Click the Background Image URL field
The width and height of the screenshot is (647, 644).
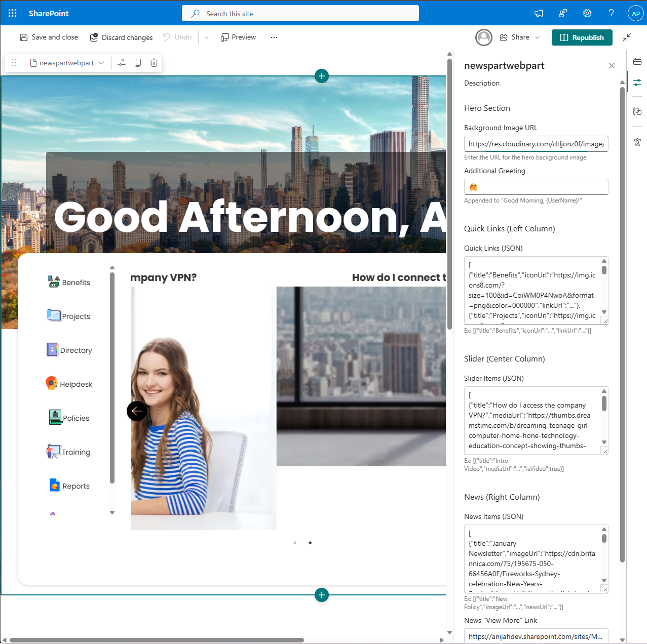point(536,144)
